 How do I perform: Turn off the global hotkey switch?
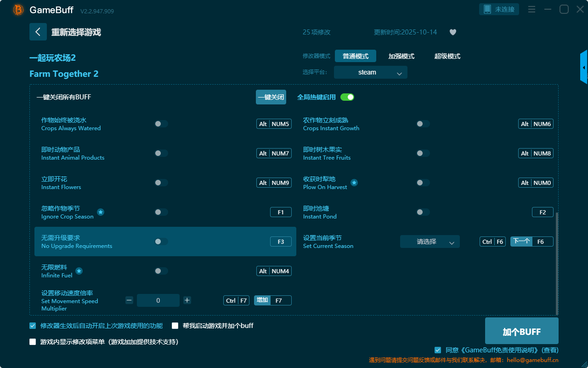[347, 97]
